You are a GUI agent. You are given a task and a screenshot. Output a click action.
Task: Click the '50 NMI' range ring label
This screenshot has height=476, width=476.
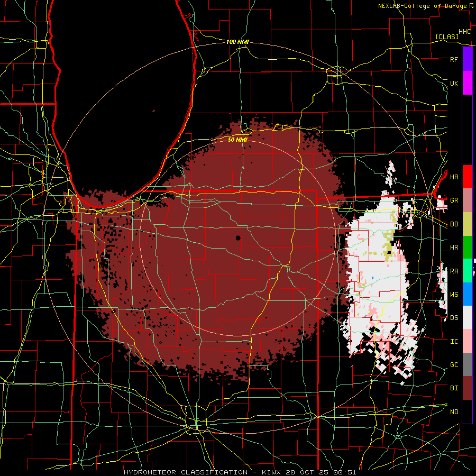point(237,140)
